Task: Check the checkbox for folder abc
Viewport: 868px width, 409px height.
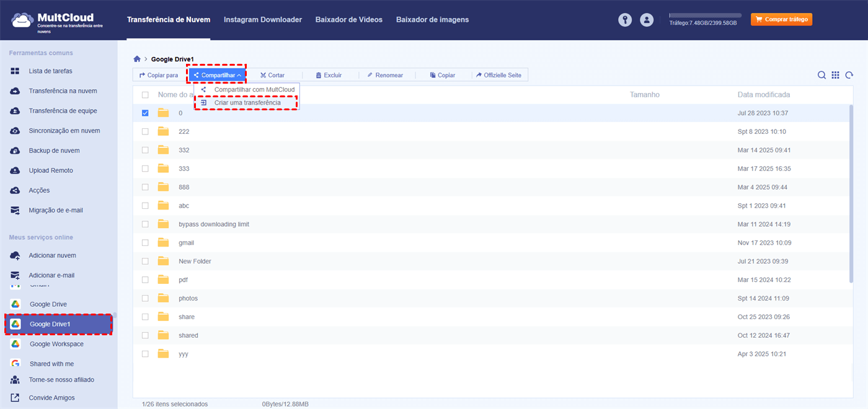Action: [x=145, y=206]
